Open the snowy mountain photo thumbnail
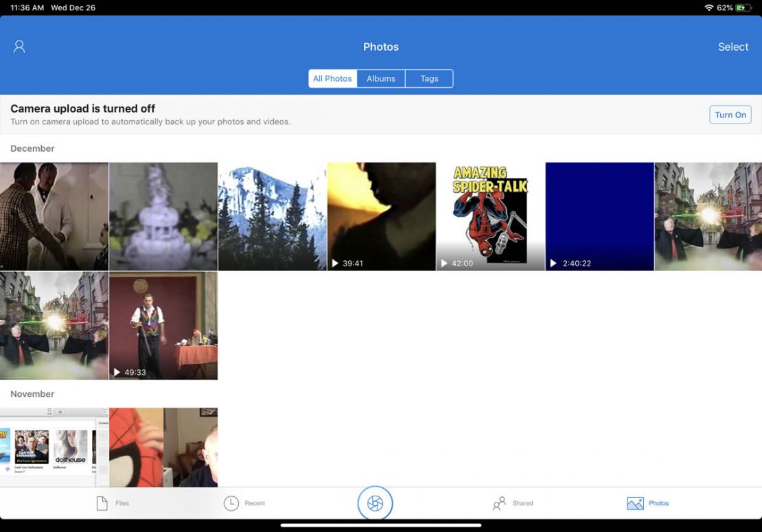 [x=272, y=216]
